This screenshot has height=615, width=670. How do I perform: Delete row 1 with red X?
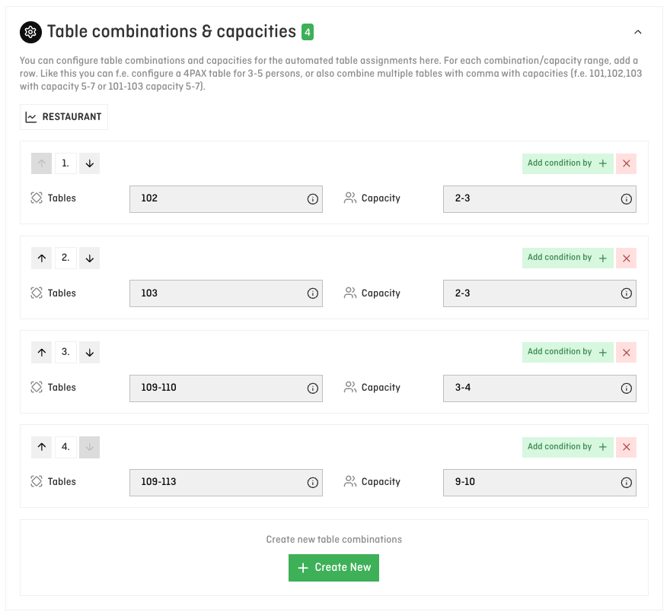click(x=626, y=163)
